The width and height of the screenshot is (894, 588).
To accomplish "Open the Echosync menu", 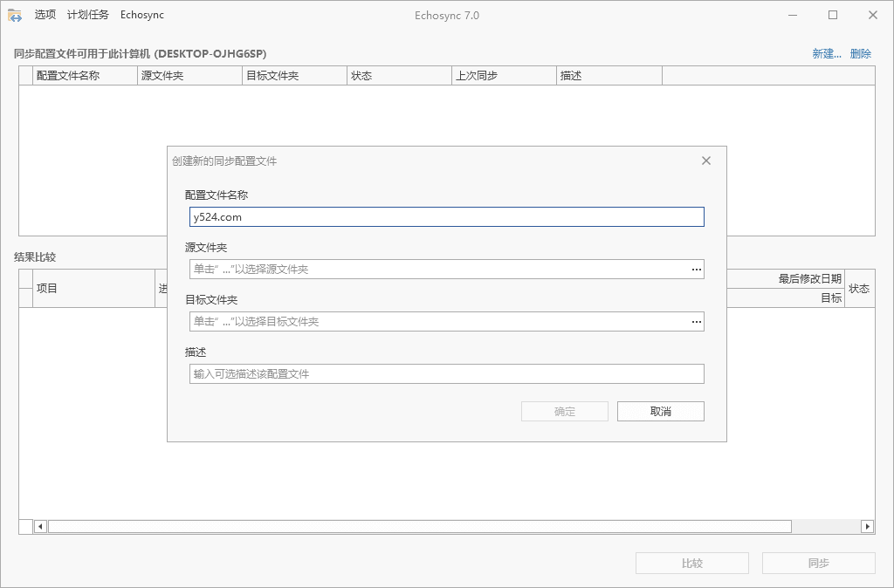I will (142, 15).
